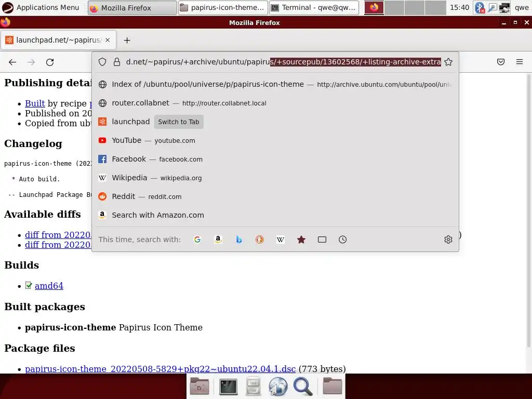Click the tracking protection shield icon

pyautogui.click(x=102, y=62)
